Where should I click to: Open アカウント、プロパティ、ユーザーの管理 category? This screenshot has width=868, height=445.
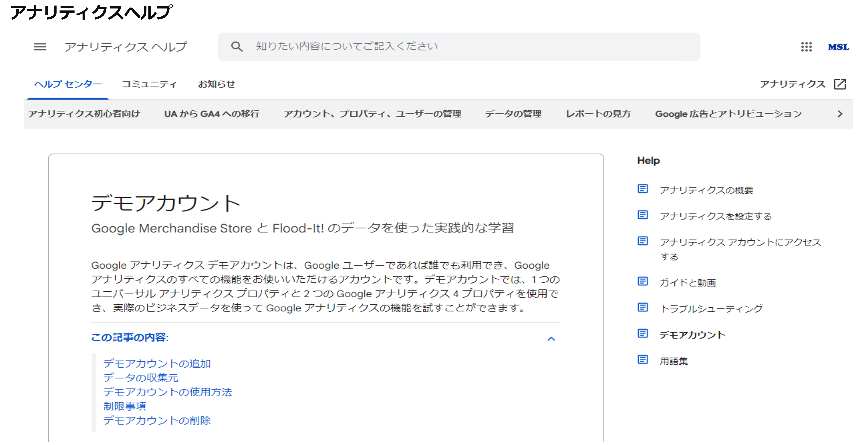[372, 114]
